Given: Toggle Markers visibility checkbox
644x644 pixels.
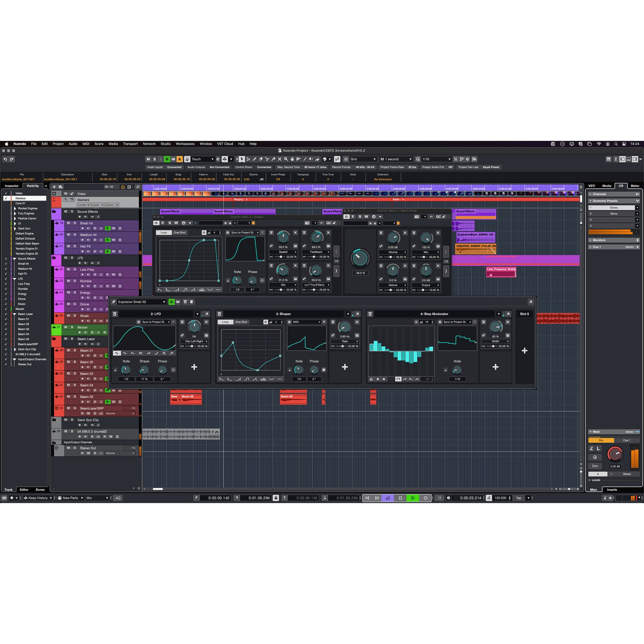Looking at the screenshot, I should [x=6, y=198].
